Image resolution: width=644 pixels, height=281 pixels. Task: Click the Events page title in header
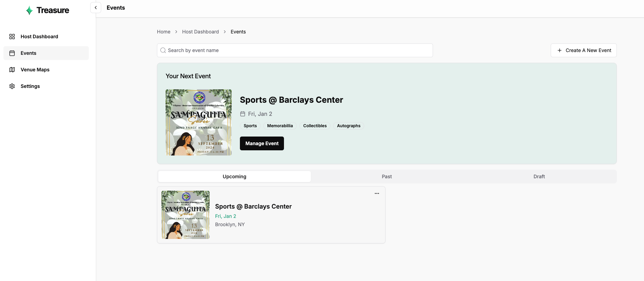tap(116, 8)
